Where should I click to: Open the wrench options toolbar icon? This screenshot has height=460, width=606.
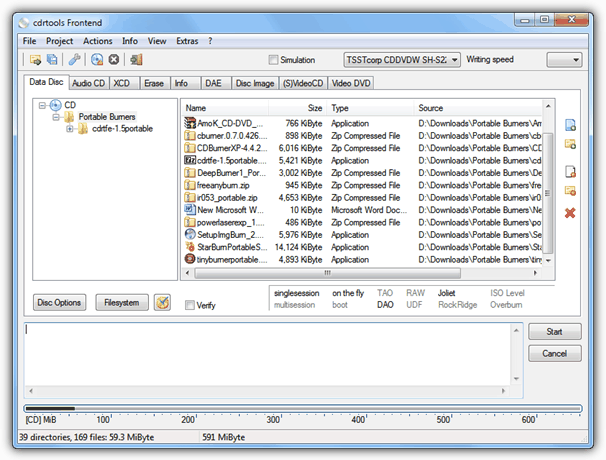74,60
